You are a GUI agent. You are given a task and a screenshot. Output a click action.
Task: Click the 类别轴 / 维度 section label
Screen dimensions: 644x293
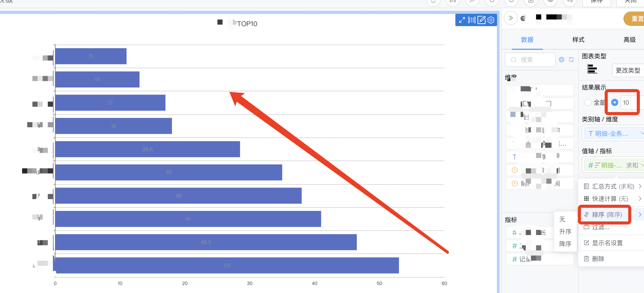click(x=600, y=119)
